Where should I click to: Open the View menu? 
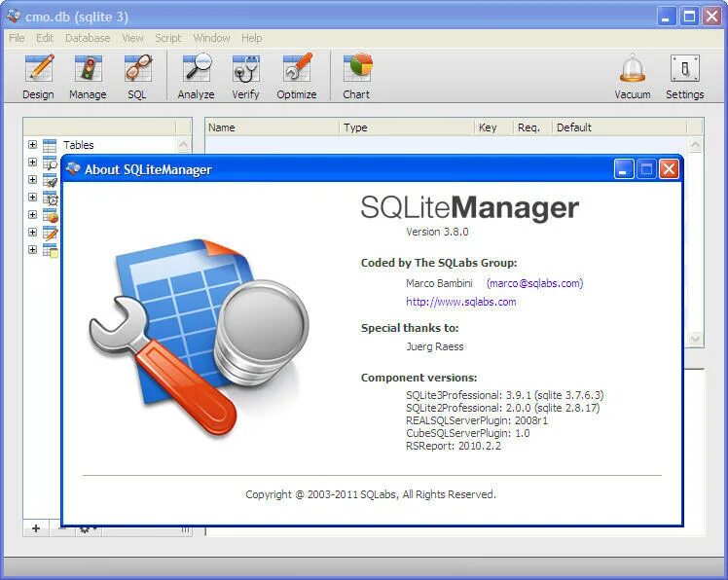point(132,38)
